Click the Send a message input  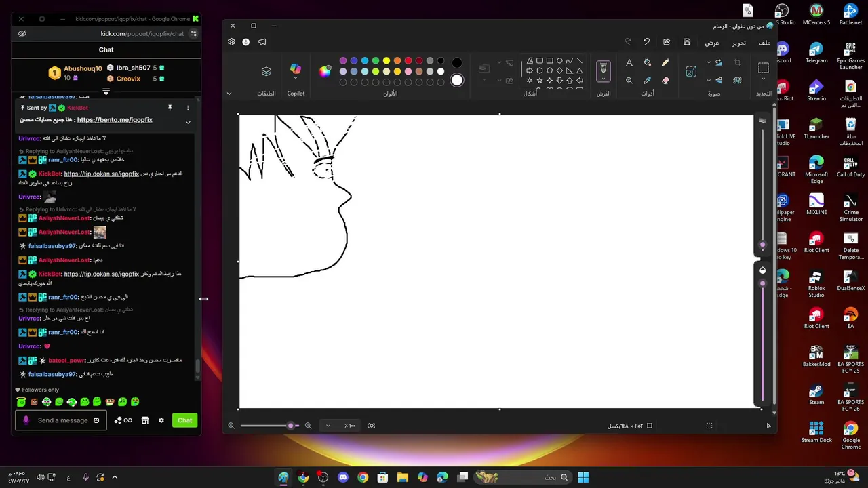(x=62, y=420)
